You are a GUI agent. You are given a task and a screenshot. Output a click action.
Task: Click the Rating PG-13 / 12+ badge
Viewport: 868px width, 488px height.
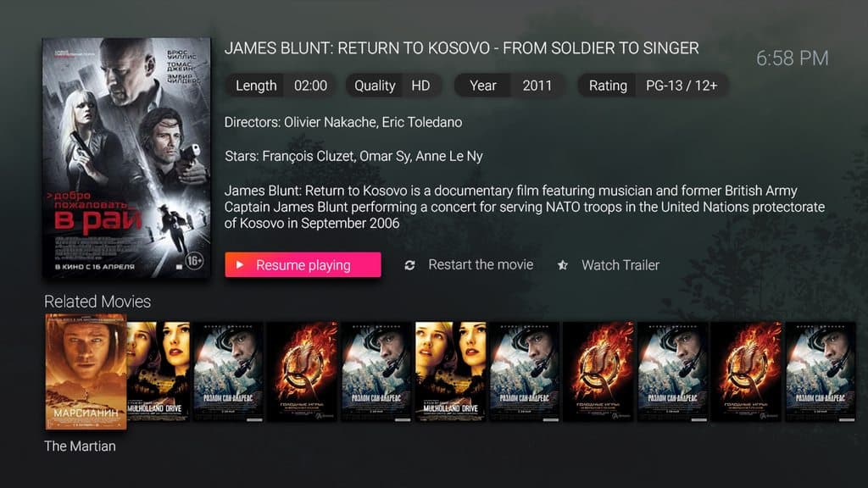[653, 86]
